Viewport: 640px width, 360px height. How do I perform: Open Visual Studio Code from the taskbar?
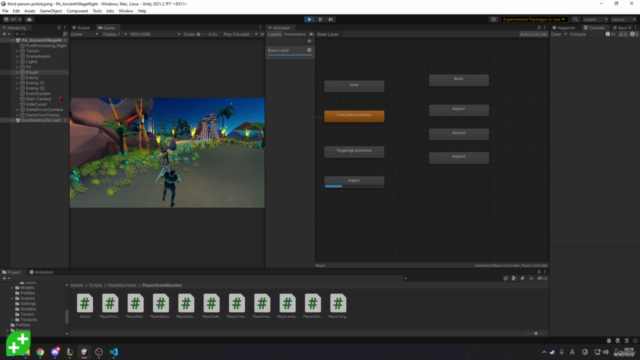(x=113, y=352)
